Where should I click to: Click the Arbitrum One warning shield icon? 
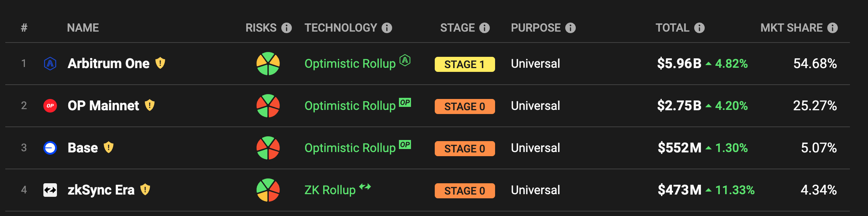(160, 63)
